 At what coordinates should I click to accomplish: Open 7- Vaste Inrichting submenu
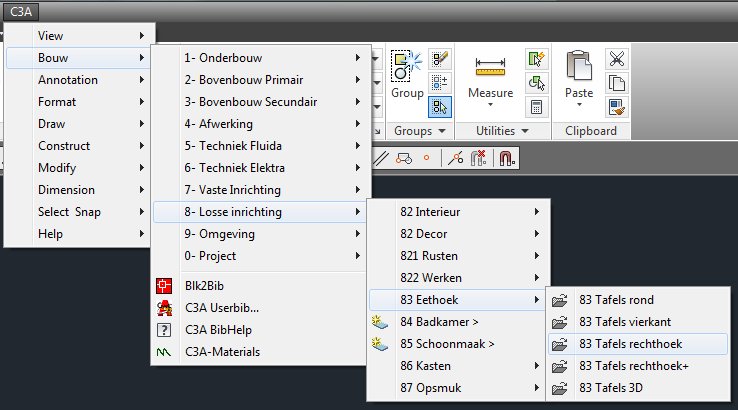tap(259, 190)
